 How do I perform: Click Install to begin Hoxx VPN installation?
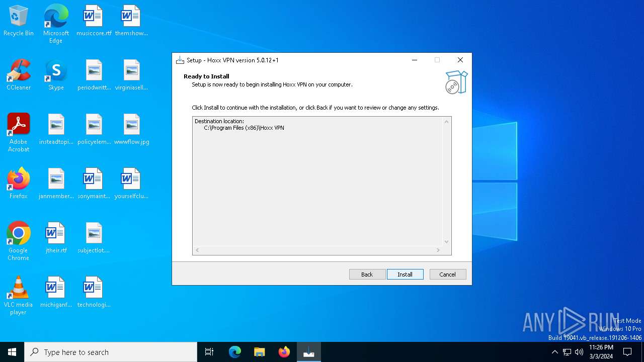pyautogui.click(x=405, y=275)
